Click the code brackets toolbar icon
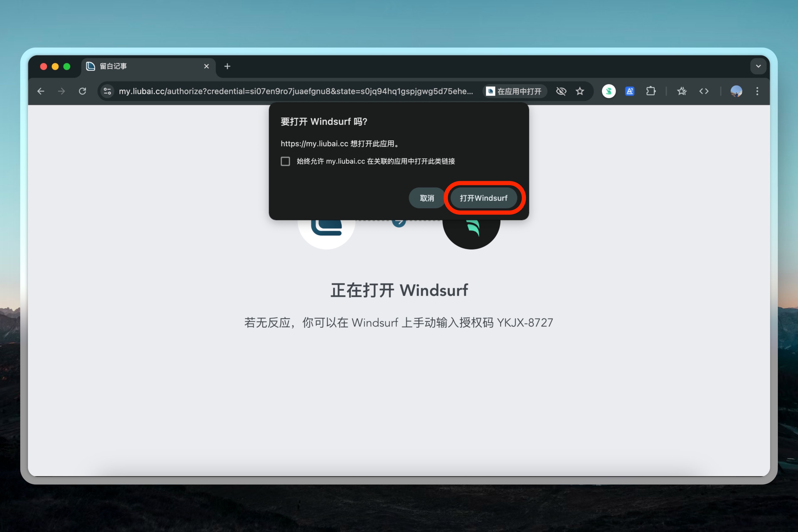Image resolution: width=798 pixels, height=532 pixels. coord(704,91)
